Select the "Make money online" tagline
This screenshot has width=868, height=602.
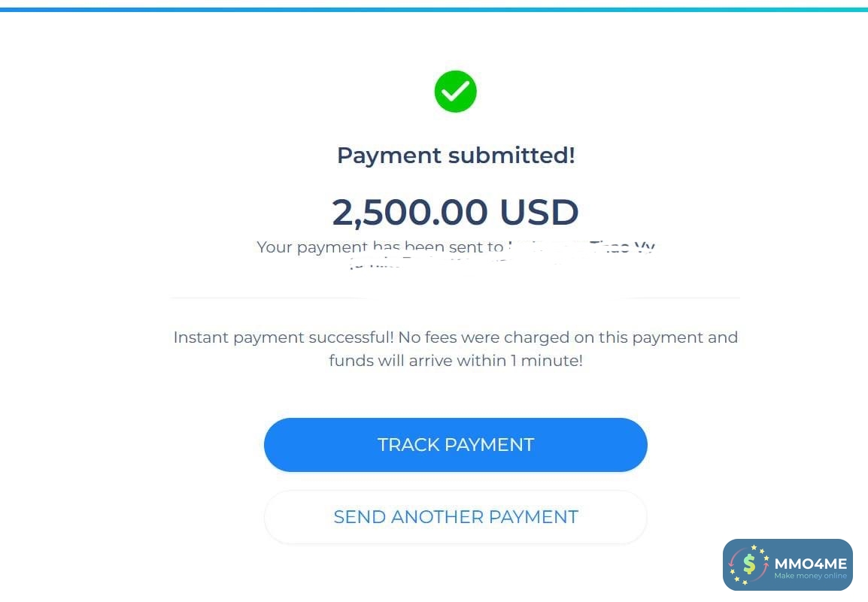810,576
